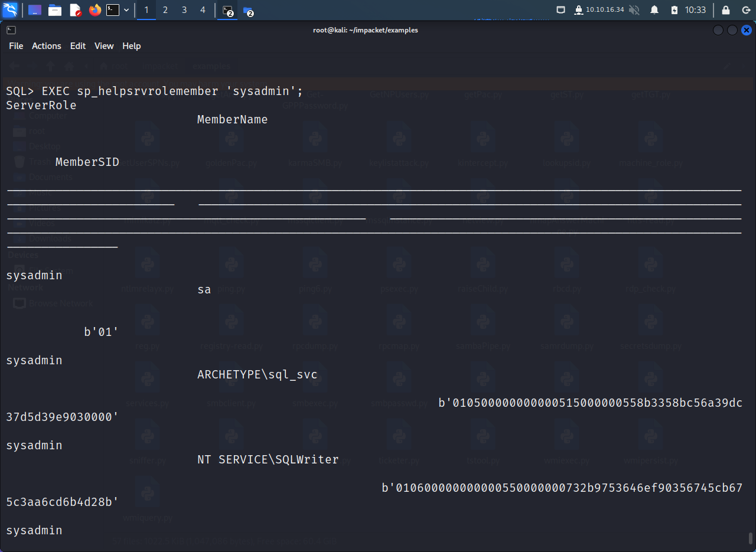Open the Help menu in terminal
Screen dimensions: 756x552
tap(132, 46)
